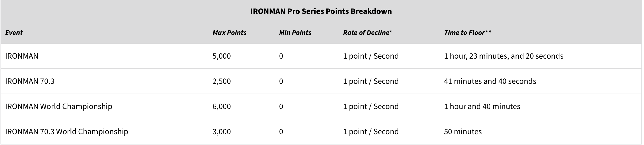
Task: Click the 1 hour, 23 minutes, 20 seconds cell
Action: tap(503, 56)
